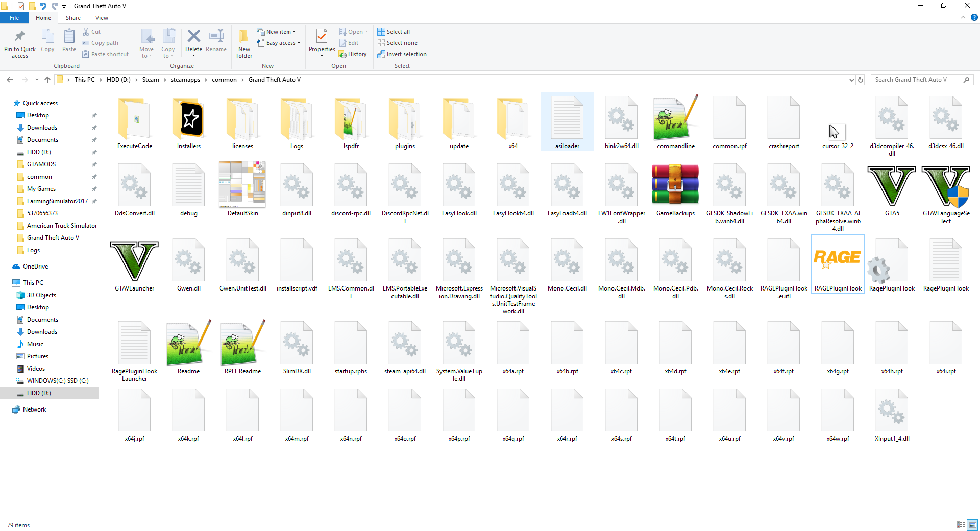Open the address bar history dropdown
Viewport: 980px width, 531px height.
click(x=851, y=80)
